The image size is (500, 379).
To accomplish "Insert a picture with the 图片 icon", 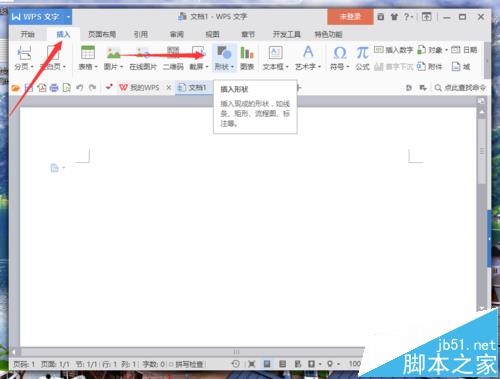I will coord(113,53).
